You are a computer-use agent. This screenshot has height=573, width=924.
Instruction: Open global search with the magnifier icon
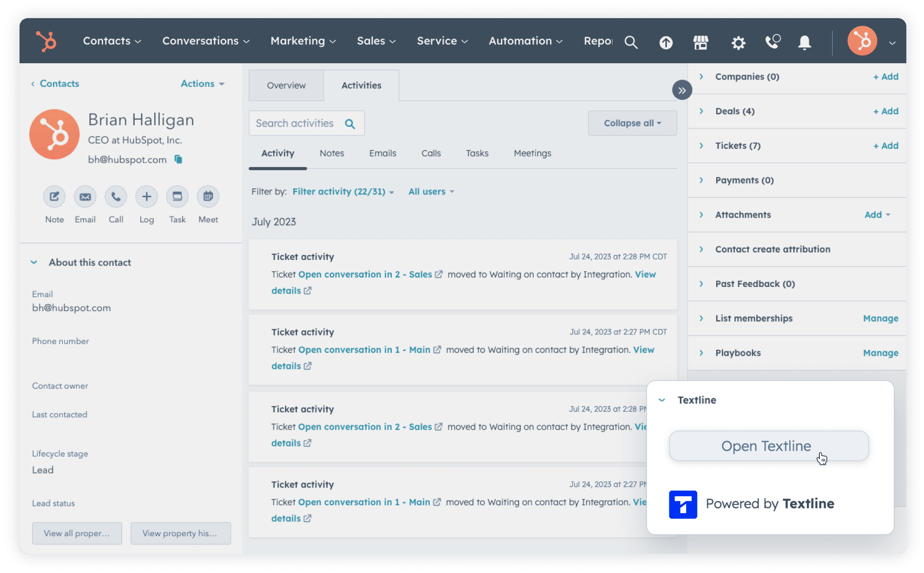click(631, 42)
